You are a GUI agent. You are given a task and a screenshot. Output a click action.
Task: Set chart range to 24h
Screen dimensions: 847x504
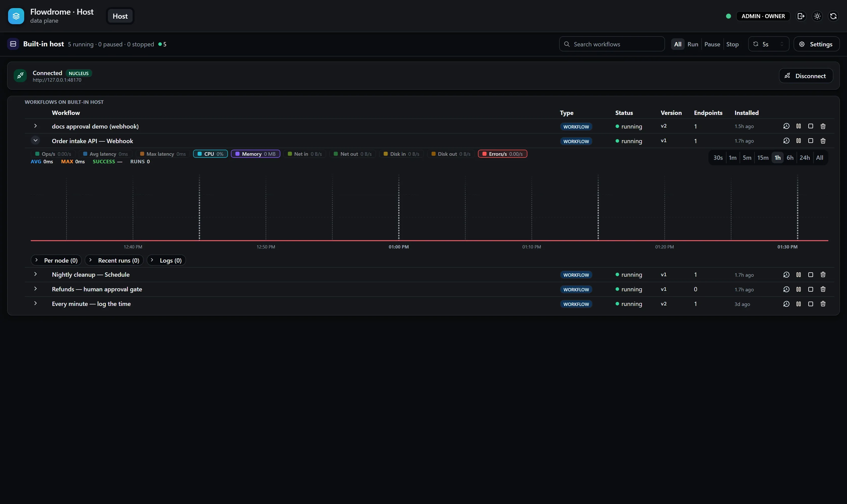805,157
